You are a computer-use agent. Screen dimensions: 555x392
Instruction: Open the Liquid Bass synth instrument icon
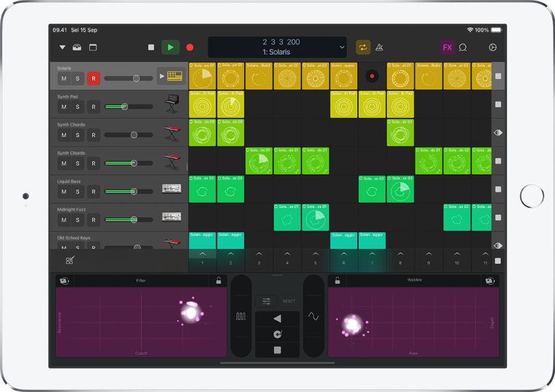[172, 188]
